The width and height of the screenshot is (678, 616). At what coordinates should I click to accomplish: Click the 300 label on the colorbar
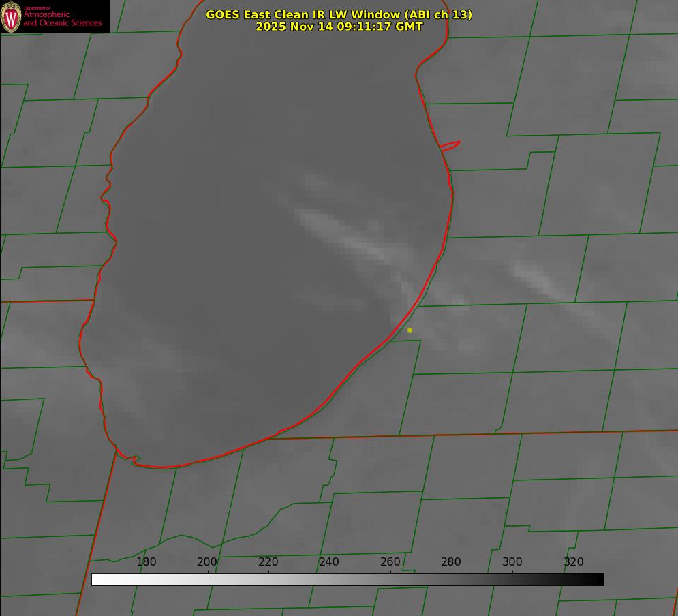(512, 562)
